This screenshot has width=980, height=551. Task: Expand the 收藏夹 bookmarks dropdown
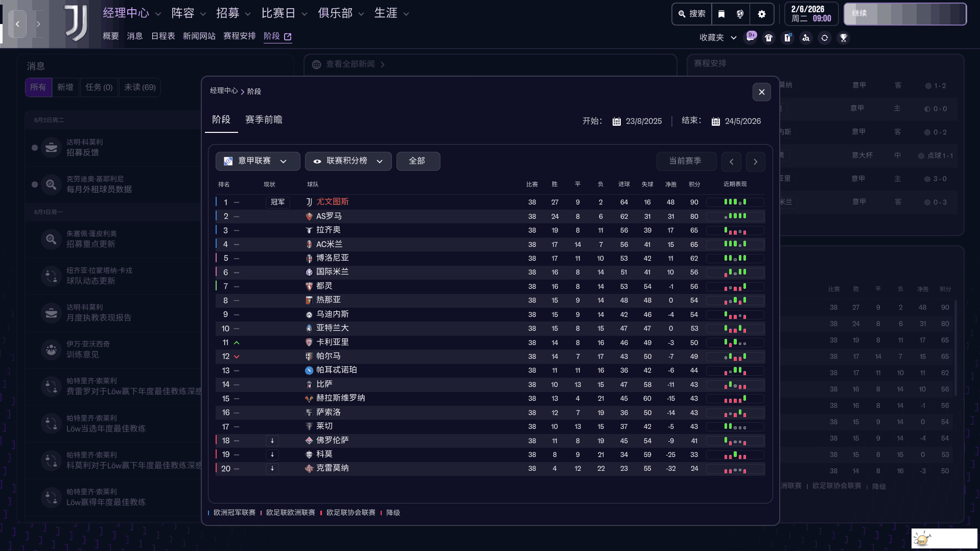[717, 38]
